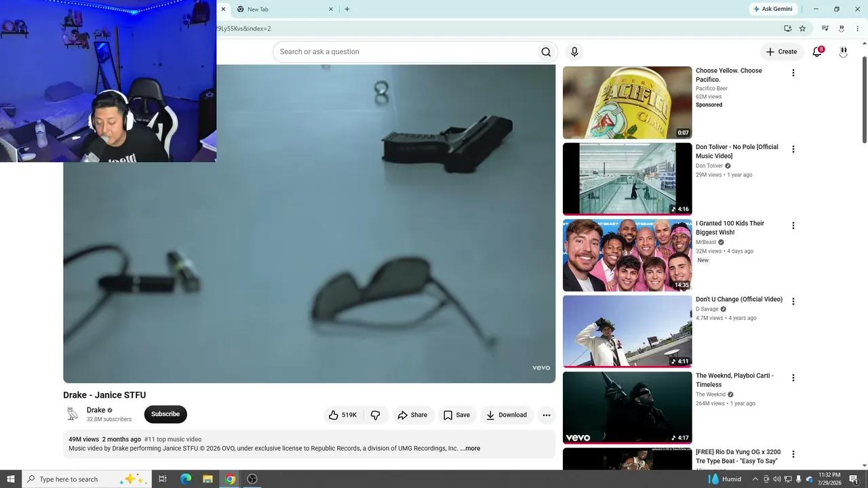
Task: Open File Explorer from taskbar
Action: pyautogui.click(x=208, y=479)
